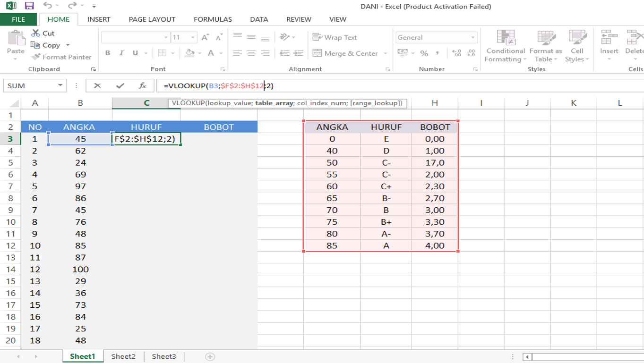644x363 pixels.
Task: Click the Increase Decimal icon
Action: [457, 53]
